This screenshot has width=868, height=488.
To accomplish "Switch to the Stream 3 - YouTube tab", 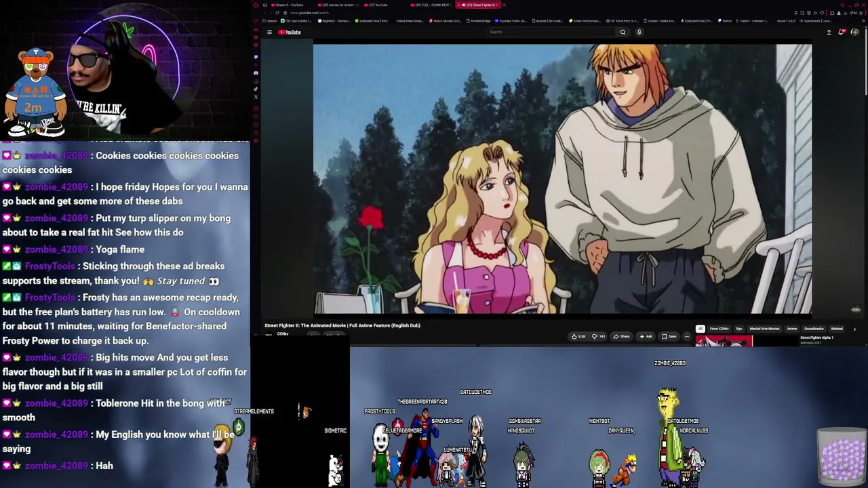I will click(x=287, y=5).
